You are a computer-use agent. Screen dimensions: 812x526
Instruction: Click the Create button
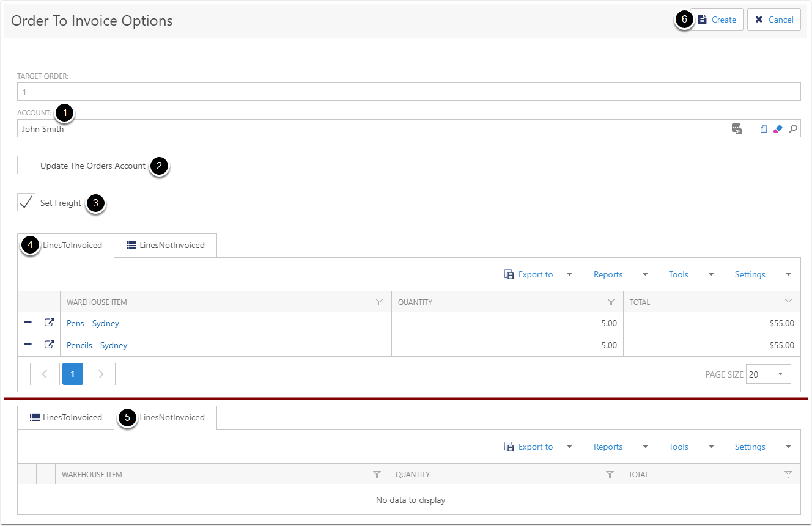717,20
